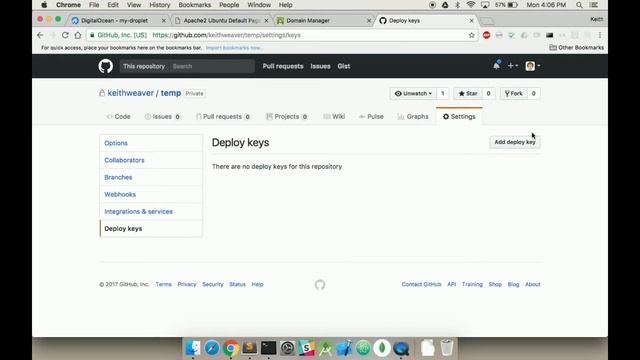The image size is (640, 360).
Task: Click the footer GitHub logo icon
Action: click(x=320, y=284)
